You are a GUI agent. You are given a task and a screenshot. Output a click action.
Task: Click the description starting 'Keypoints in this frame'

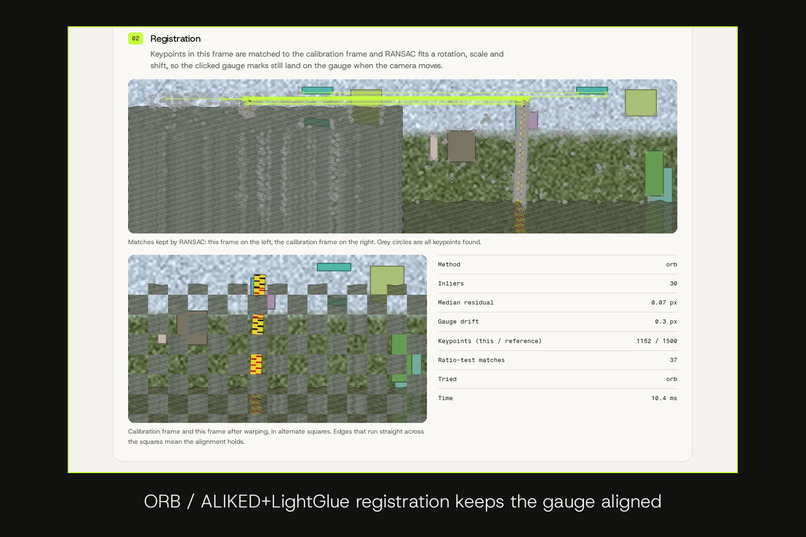[x=327, y=60]
